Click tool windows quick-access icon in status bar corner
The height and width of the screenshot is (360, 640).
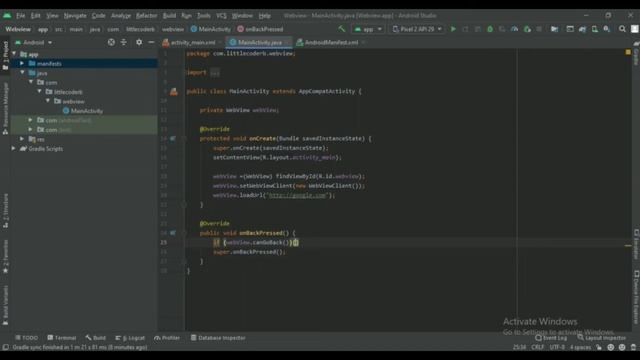tap(5, 347)
